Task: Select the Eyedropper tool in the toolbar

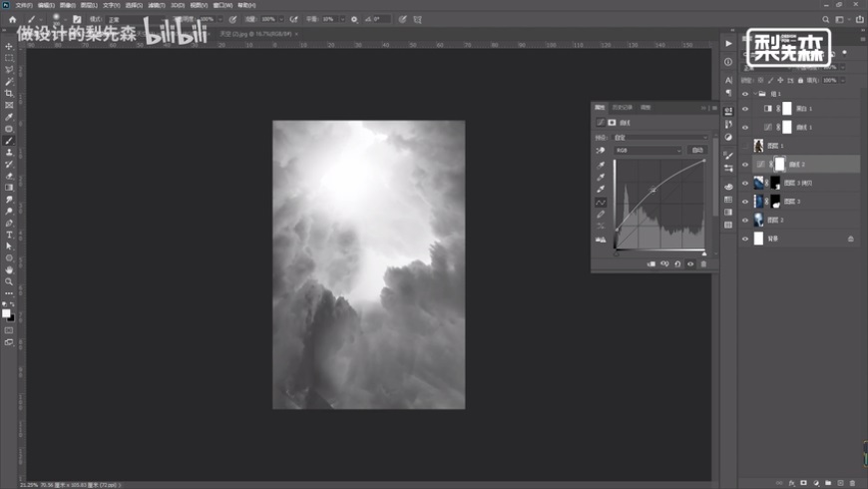Action: (9, 117)
